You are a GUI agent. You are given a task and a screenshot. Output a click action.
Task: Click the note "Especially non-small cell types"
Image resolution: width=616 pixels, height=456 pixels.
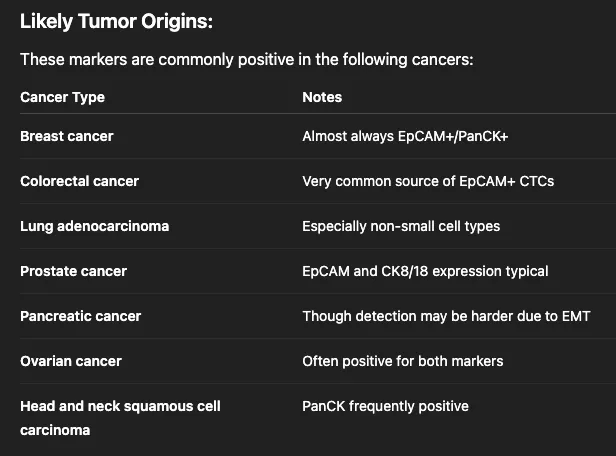tap(401, 226)
